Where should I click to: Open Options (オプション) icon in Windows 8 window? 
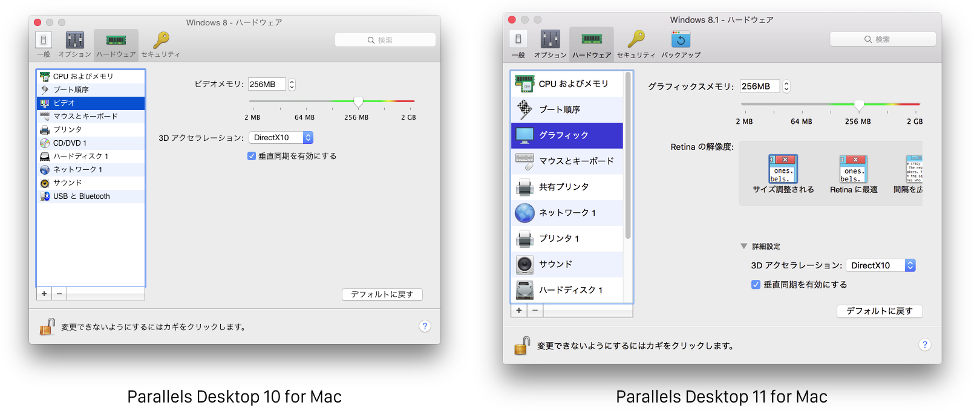75,45
